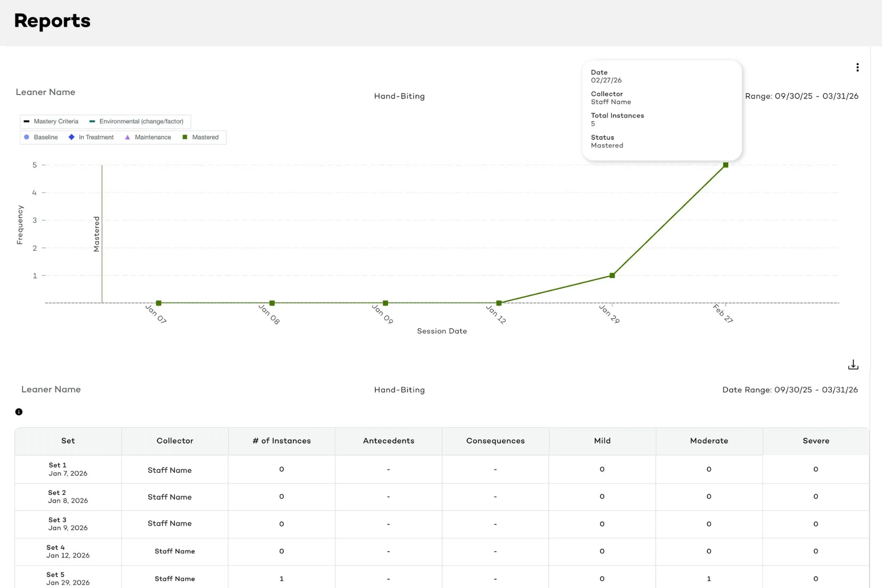Toggle Mastered series in legend

click(200, 137)
